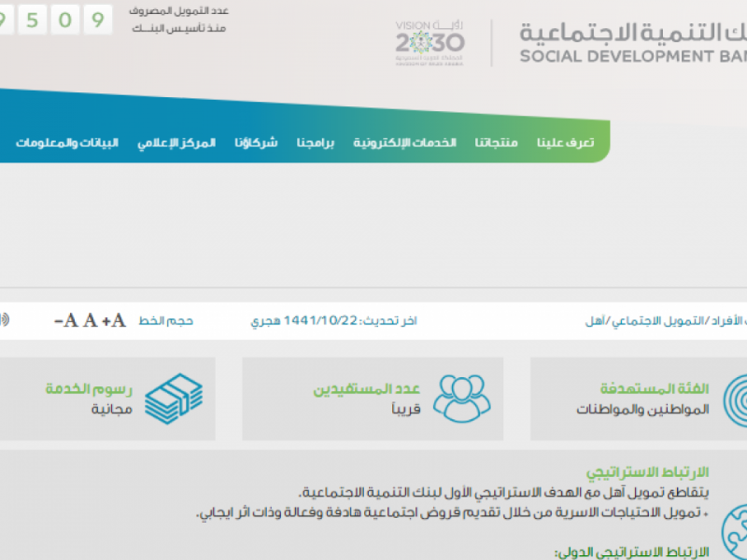Click the counter digit 5
747x560 pixels.
point(32,20)
